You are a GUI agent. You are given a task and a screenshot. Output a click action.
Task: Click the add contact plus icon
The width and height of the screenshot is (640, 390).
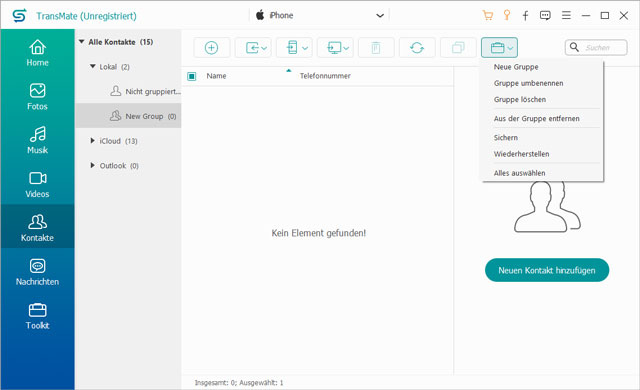coord(211,48)
